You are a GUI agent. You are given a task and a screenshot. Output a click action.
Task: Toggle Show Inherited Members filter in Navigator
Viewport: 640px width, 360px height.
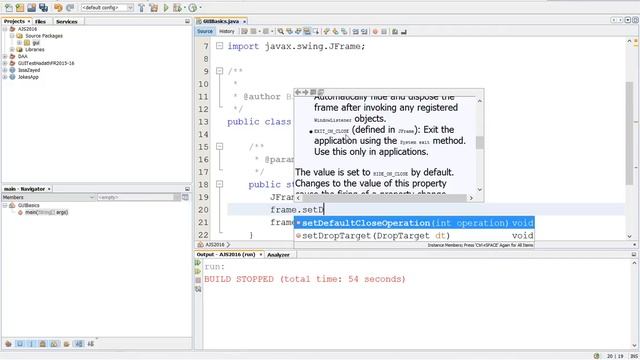(8, 344)
